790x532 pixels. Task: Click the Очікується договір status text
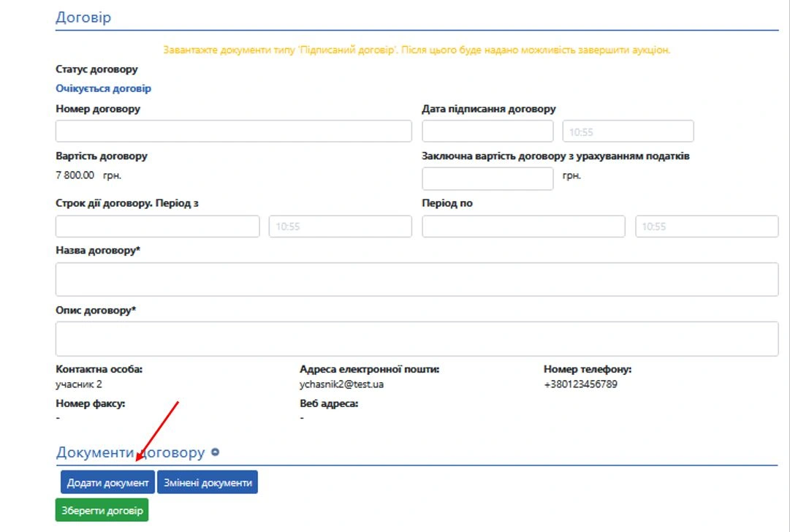103,88
